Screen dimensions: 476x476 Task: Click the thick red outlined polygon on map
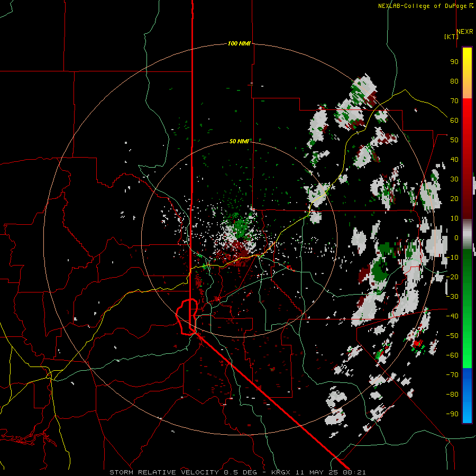pos(187,317)
